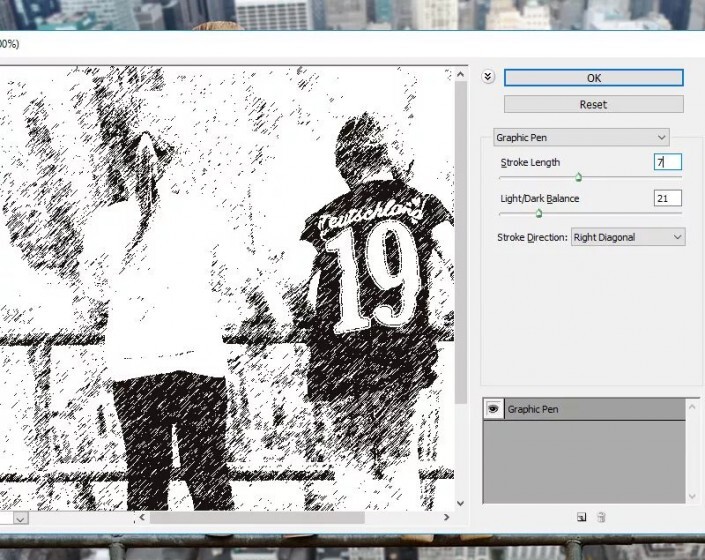The width and height of the screenshot is (705, 560).
Task: Click the effect layers list scroll-up arrow
Action: (692, 406)
